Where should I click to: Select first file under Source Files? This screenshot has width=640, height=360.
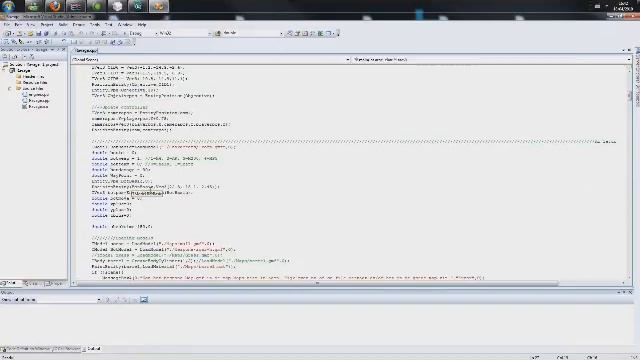click(36, 94)
